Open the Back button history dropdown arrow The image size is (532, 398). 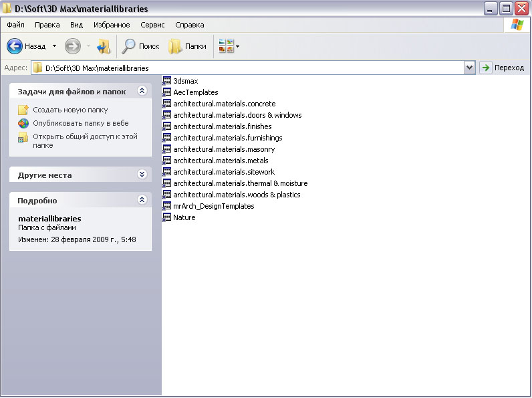click(54, 46)
